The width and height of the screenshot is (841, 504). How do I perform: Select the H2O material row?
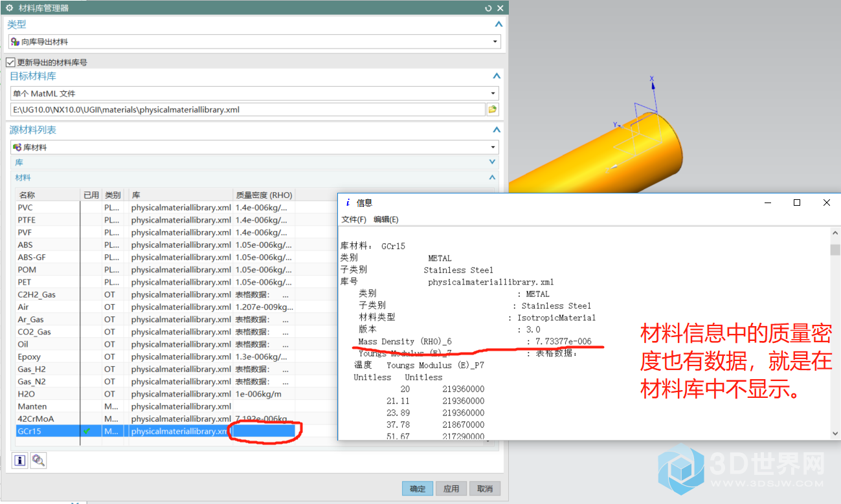[x=155, y=393]
